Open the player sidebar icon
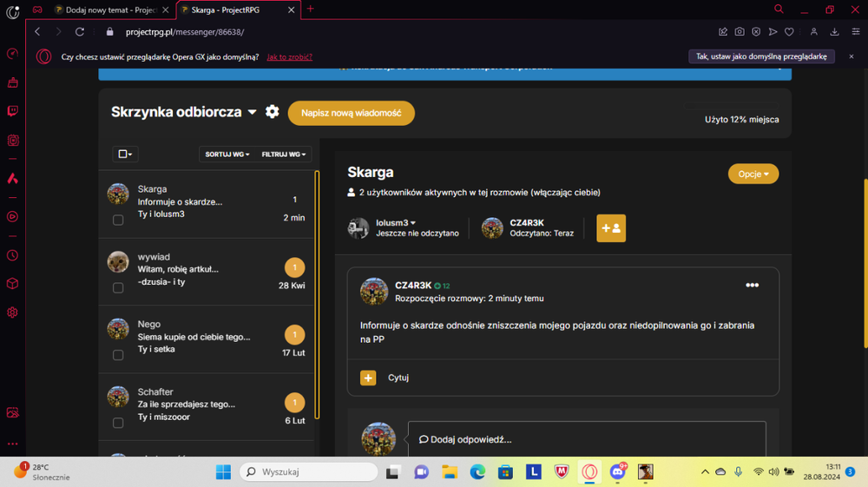The width and height of the screenshot is (868, 487). [x=13, y=216]
